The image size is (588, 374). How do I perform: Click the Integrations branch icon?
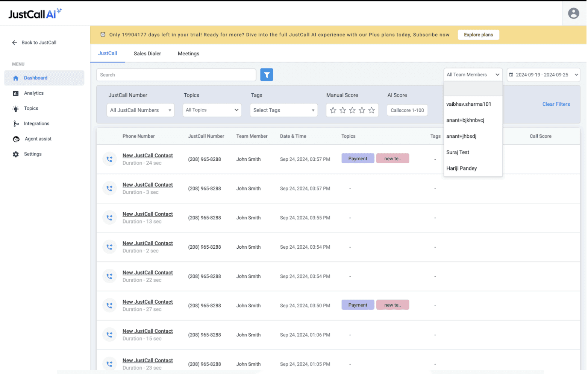(16, 124)
